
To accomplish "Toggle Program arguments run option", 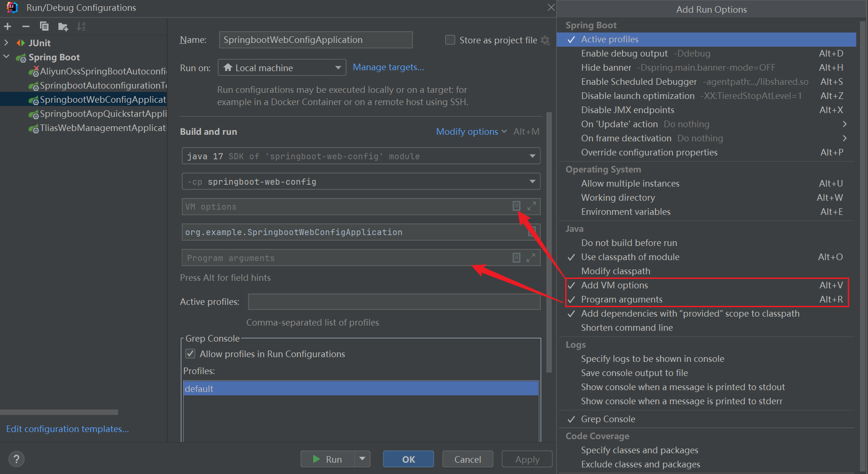I will point(706,299).
